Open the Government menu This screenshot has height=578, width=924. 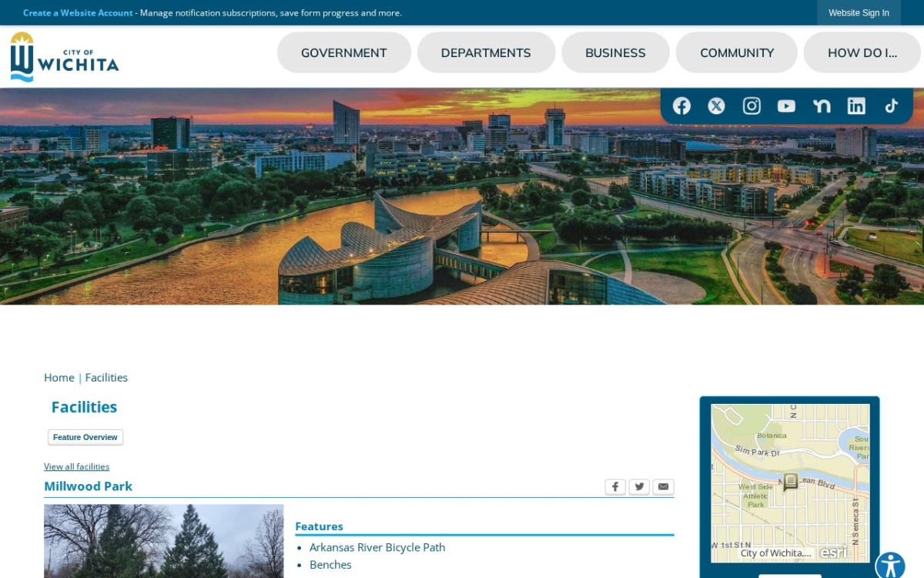344,52
